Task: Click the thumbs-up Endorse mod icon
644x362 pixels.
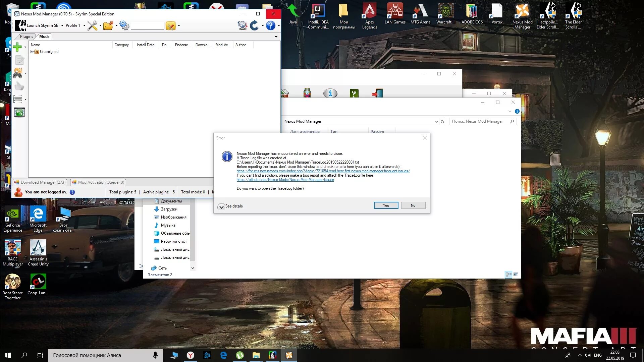Action: (19, 86)
